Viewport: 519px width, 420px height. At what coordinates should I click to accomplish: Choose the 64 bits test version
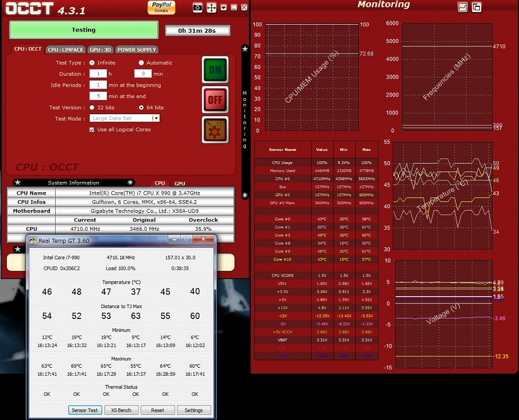click(141, 107)
